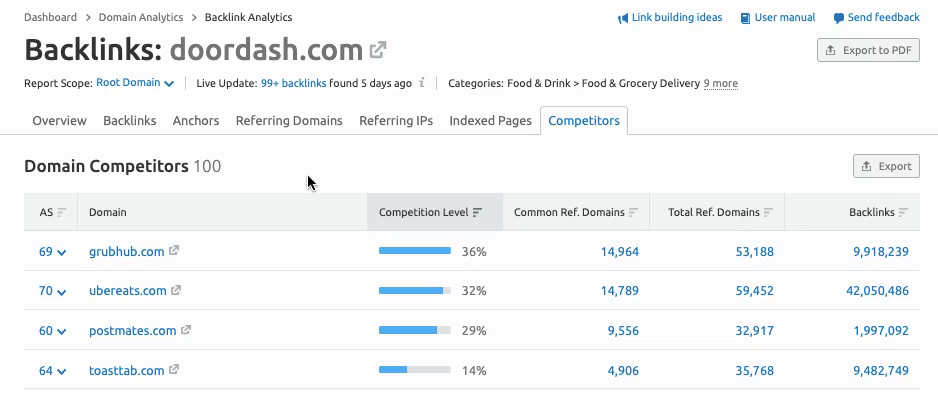Viewport: 938px width, 396px height.
Task: Click the Domain Analytics breadcrumb
Action: (x=141, y=17)
